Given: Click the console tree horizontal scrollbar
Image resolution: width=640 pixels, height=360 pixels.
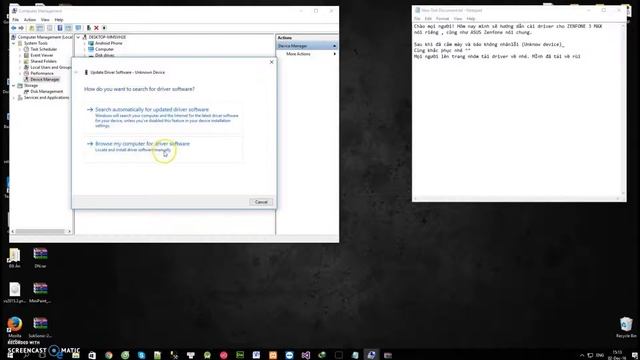Looking at the screenshot, I should 40,231.
